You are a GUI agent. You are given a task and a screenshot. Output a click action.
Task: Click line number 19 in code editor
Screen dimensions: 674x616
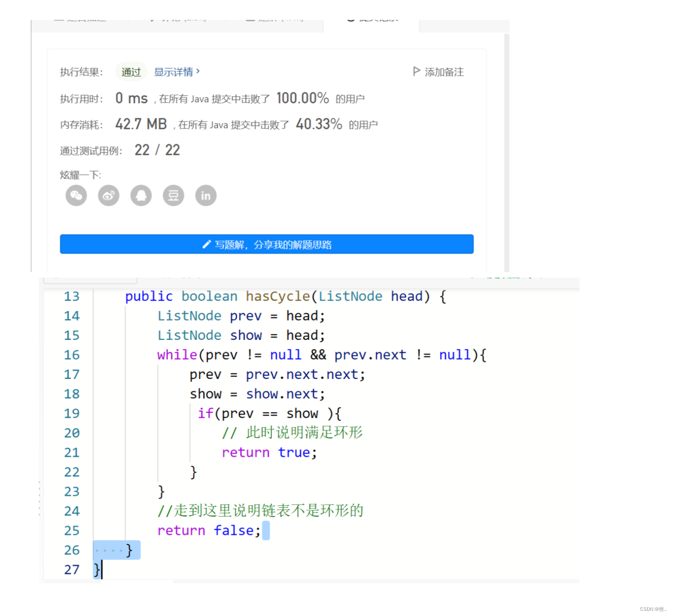click(x=72, y=413)
